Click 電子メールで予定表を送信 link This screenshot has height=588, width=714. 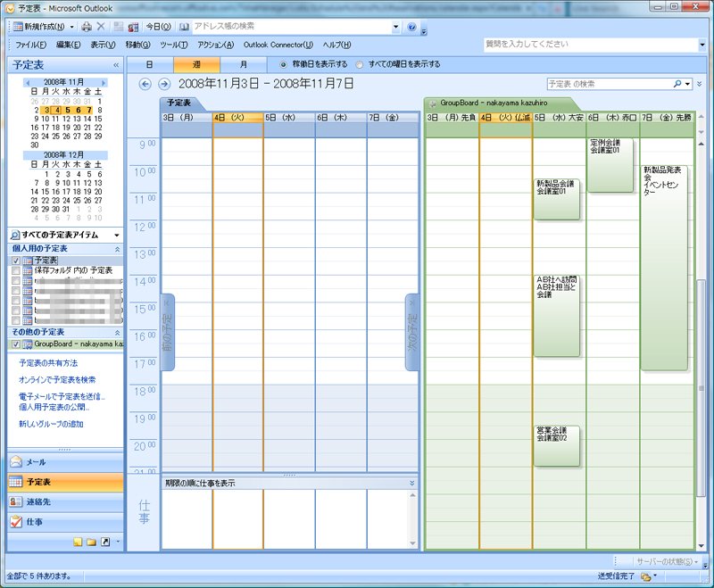click(x=62, y=396)
